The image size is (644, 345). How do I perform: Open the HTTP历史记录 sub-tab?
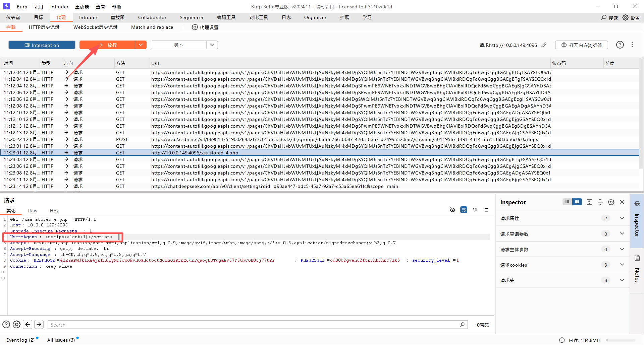[x=44, y=27]
